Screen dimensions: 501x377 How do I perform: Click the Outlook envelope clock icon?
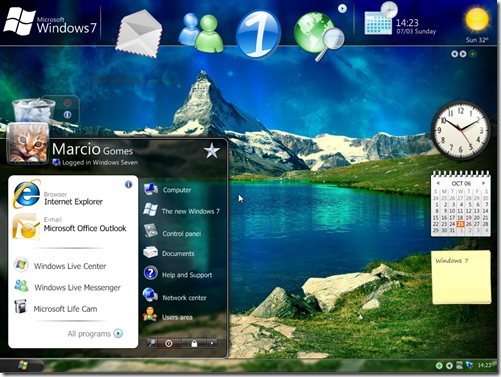25,227
